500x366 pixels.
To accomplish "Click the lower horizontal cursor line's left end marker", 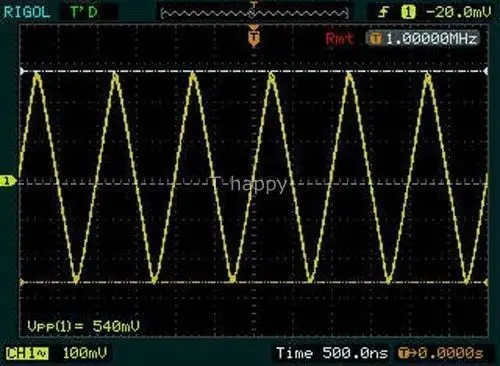I will click(22, 283).
